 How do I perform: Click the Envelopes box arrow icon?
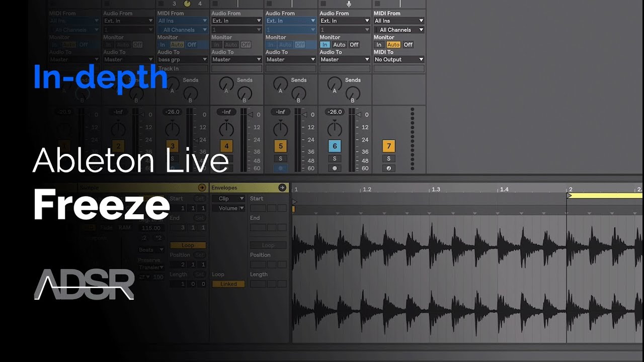coord(282,188)
